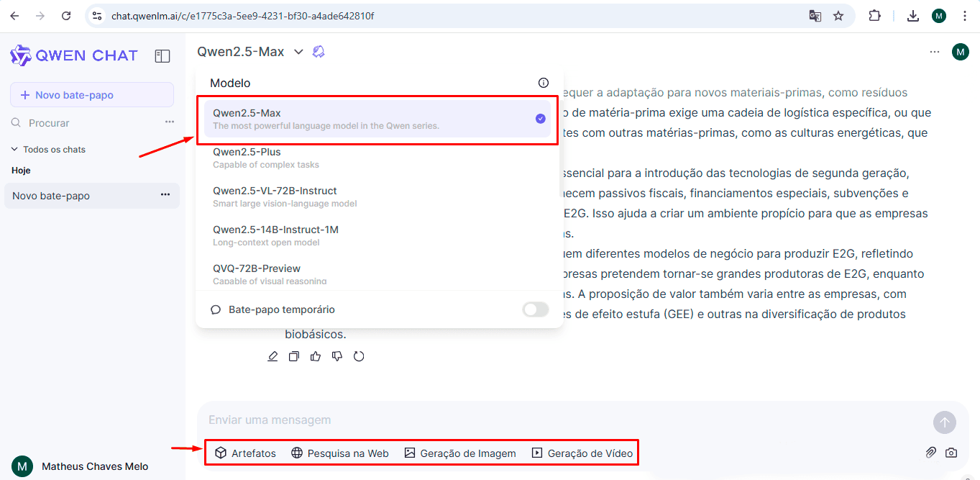Reload the page with the refresh icon
The image size is (980, 480).
tap(66, 16)
